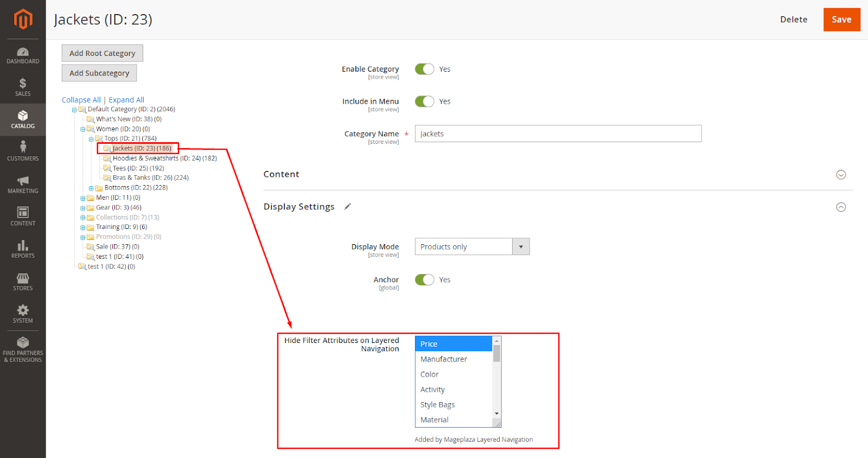Toggle the Include in Menu switch

click(424, 101)
